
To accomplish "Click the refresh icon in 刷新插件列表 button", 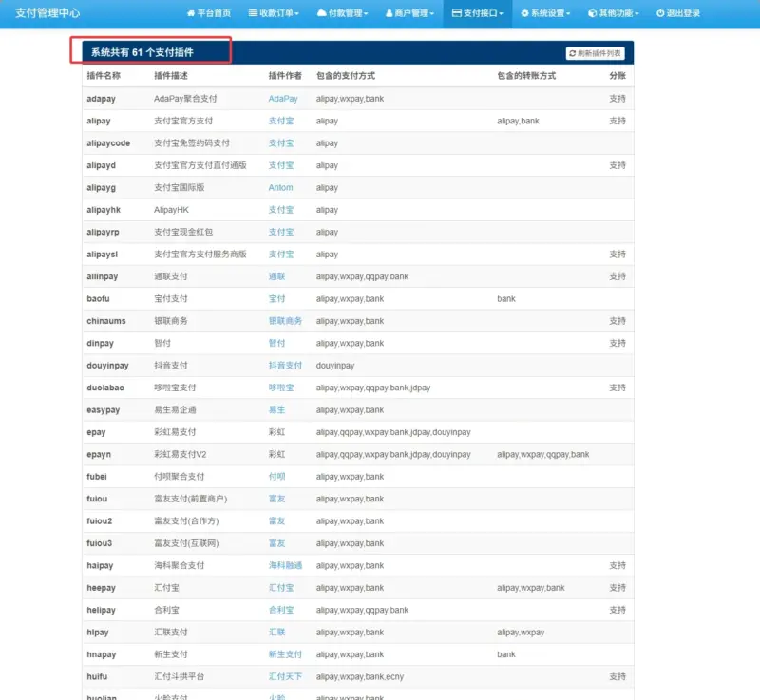I will click(571, 52).
